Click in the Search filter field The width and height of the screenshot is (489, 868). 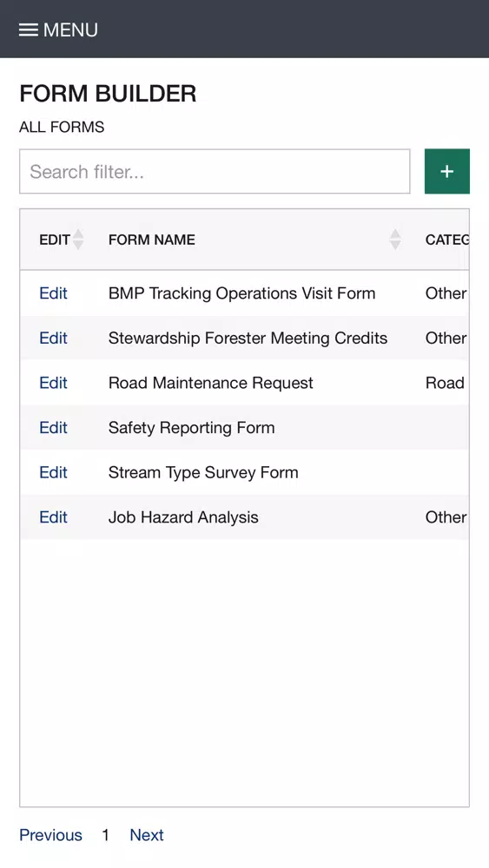(215, 172)
